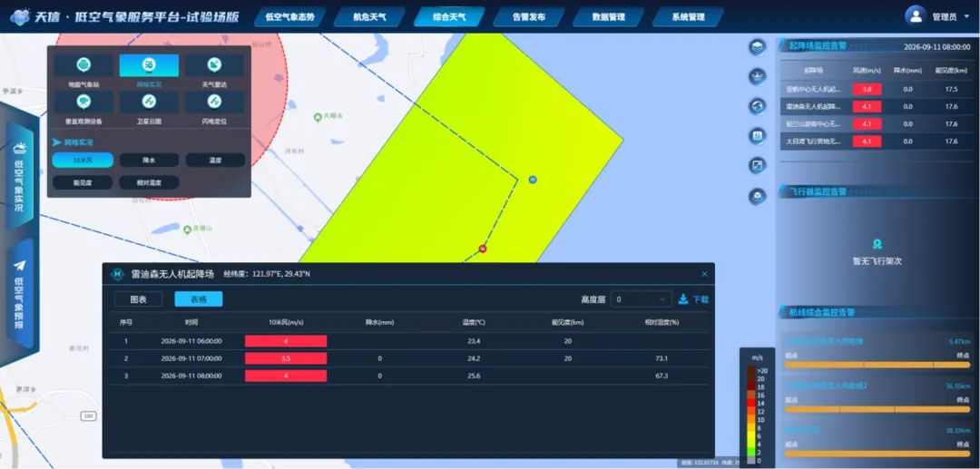980x469 pixels.
Task: Click the globe icon in map toolbar
Action: pos(758,106)
